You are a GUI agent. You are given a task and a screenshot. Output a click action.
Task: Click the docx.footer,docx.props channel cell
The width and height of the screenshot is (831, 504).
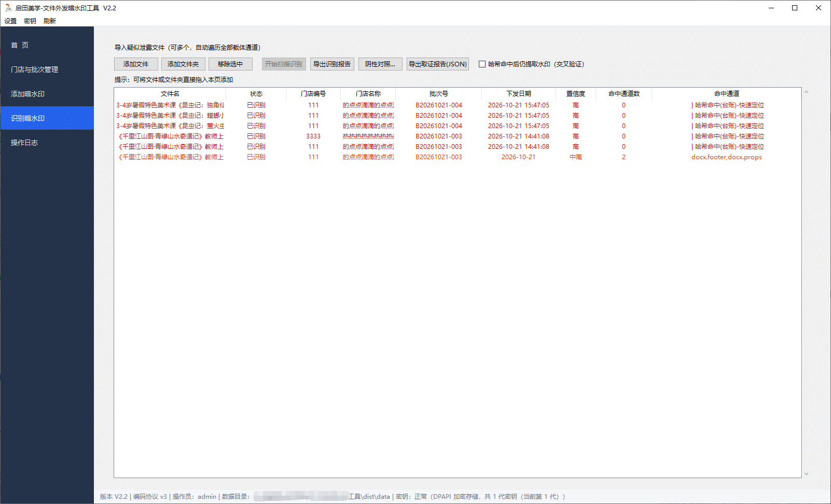coord(727,157)
